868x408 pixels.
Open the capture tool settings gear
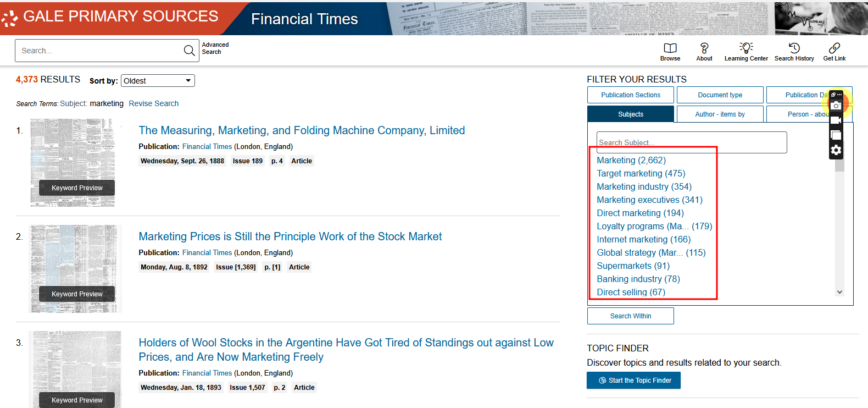(x=836, y=150)
